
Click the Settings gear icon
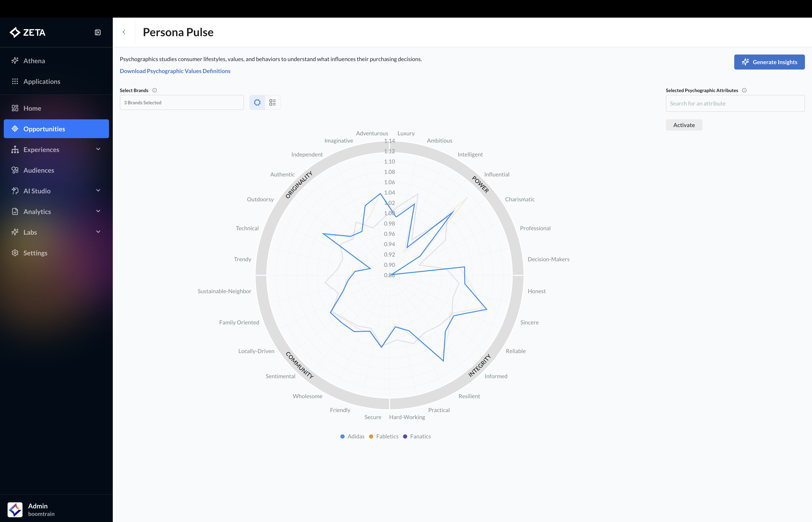(x=15, y=253)
